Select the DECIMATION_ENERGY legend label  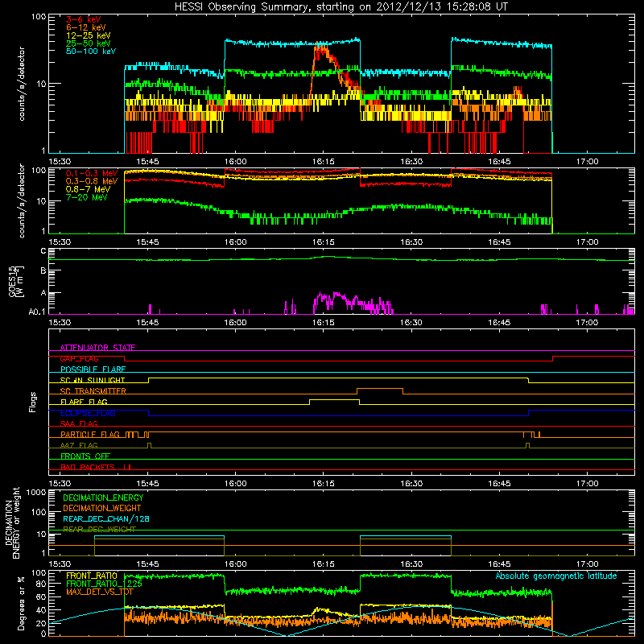tap(103, 497)
